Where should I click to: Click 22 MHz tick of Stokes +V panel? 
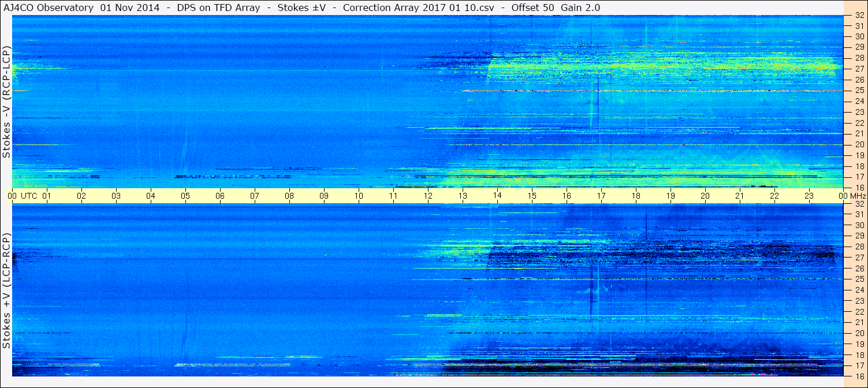click(859, 312)
